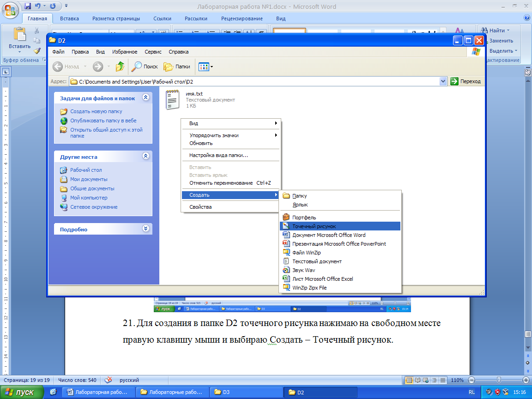Image resolution: width=532 pixels, height=399 pixels.
Task: Expand the Подробно details panel
Action: [146, 228]
